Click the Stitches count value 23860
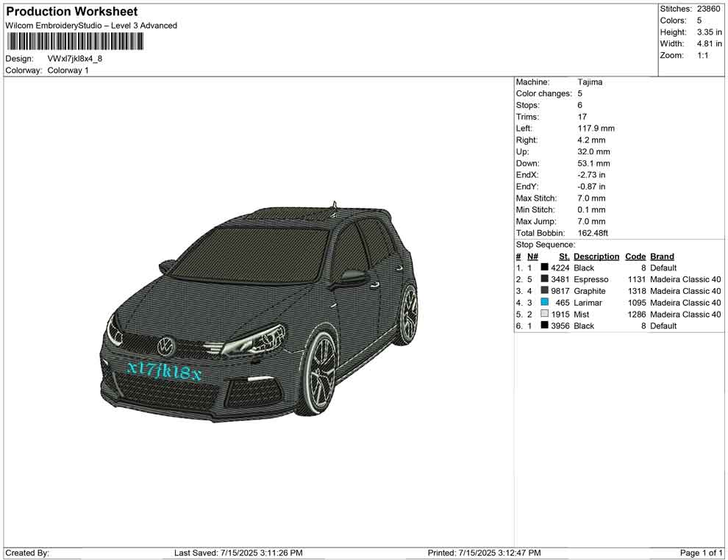The image size is (728, 560). [x=710, y=9]
